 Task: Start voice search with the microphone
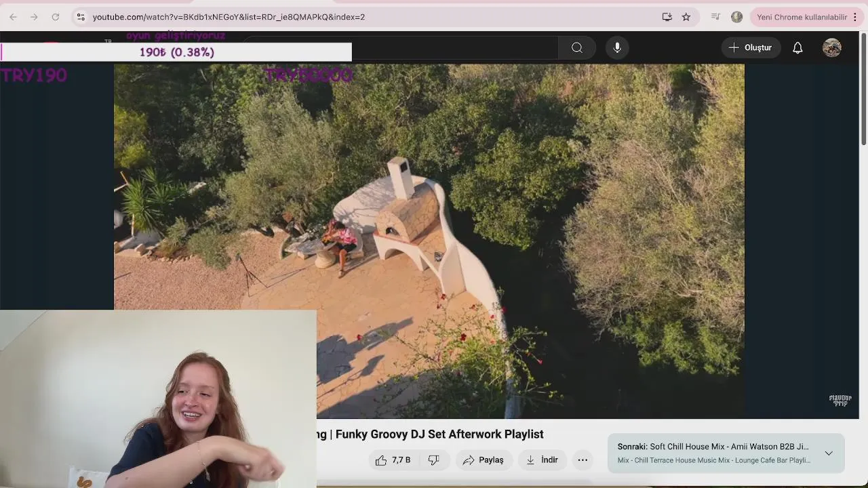click(617, 47)
